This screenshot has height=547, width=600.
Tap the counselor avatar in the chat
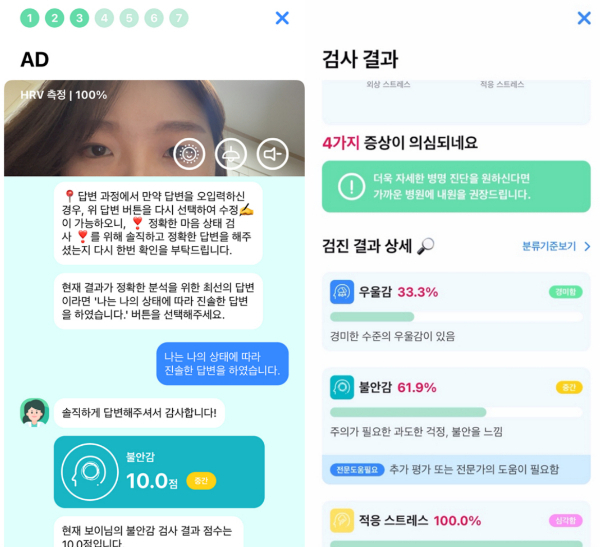coord(34,413)
